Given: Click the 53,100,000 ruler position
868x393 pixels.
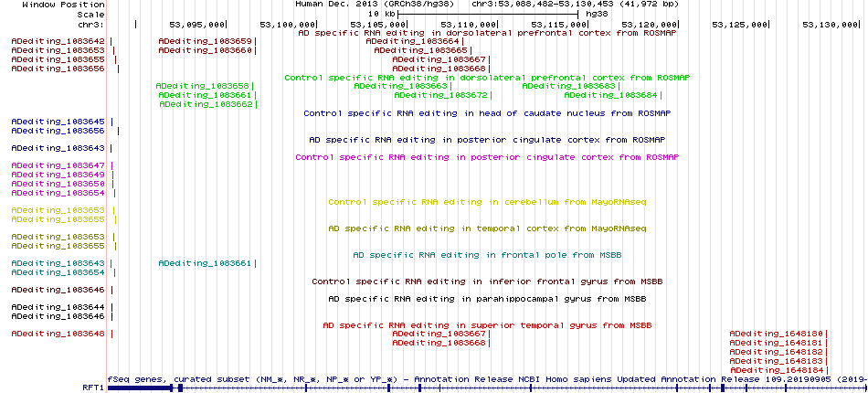Looking at the screenshot, I should 287,25.
